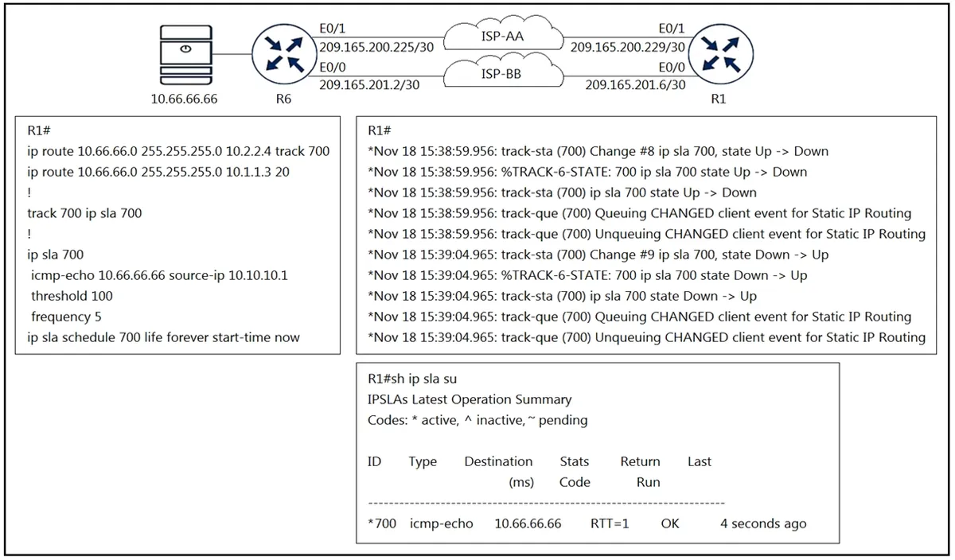Image resolution: width=955 pixels, height=560 pixels.
Task: Click the 'RTT=1' stats value
Action: click(x=610, y=523)
